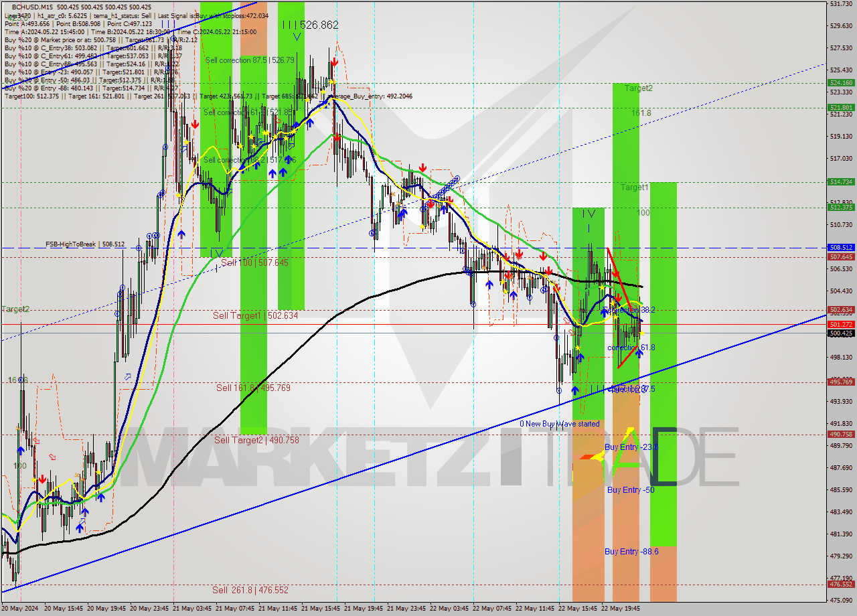857x616 pixels.
Task: Click the green 521.801 price tag
Action: click(841, 107)
